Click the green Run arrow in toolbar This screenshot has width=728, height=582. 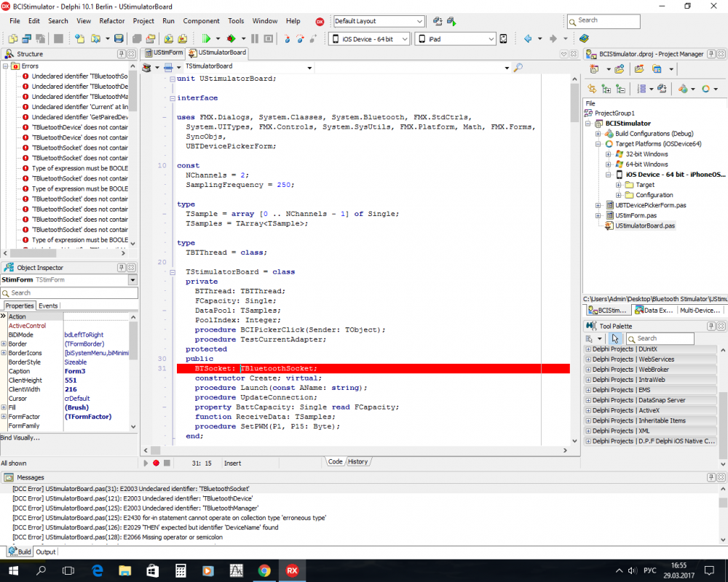point(206,39)
